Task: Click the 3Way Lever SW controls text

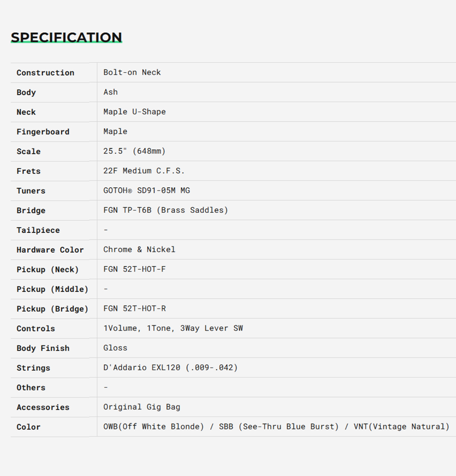Action: pos(211,328)
